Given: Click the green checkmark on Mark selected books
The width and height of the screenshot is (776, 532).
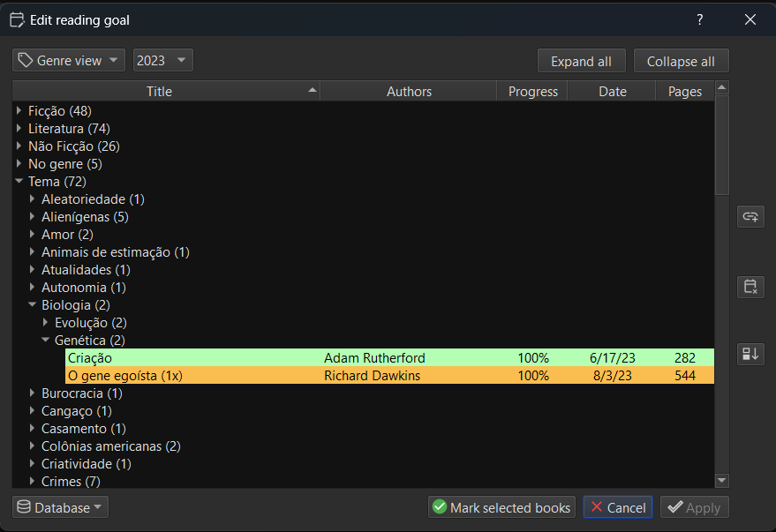Looking at the screenshot, I should (x=440, y=507).
